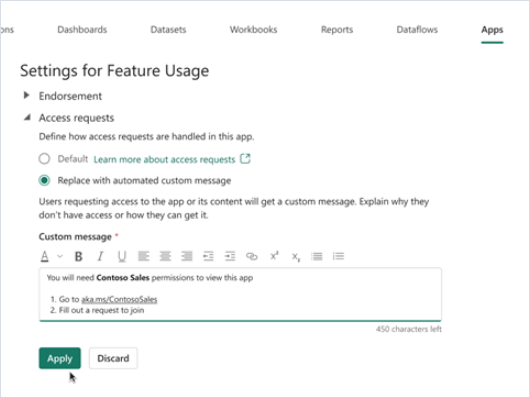Image resolution: width=530 pixels, height=397 pixels.
Task: Select Replace with automated custom message
Action: click(x=44, y=180)
